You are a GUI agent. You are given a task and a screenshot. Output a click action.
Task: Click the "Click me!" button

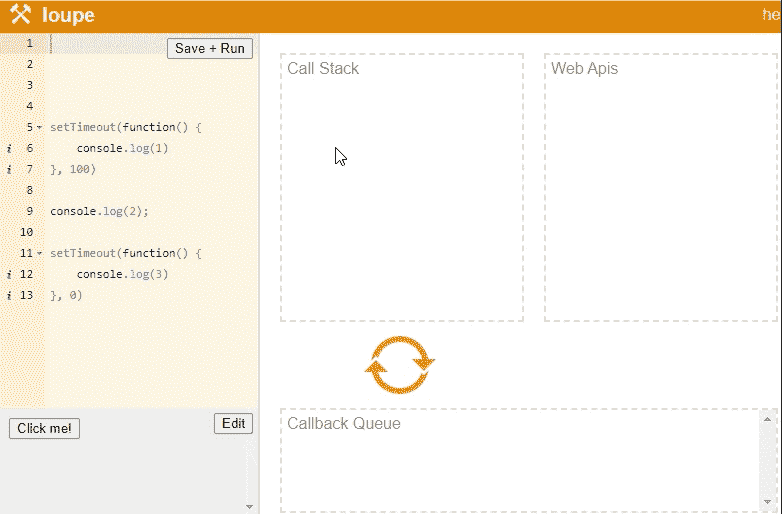tap(44, 428)
